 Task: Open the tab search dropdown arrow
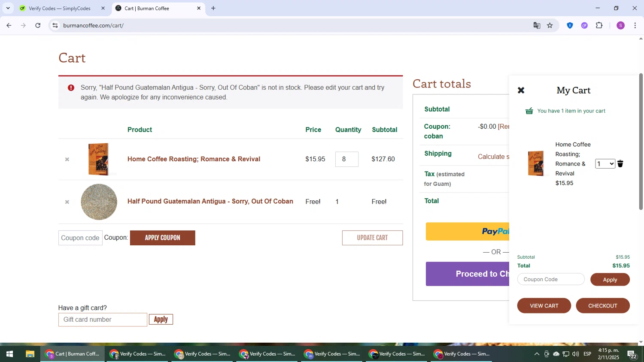(8, 8)
